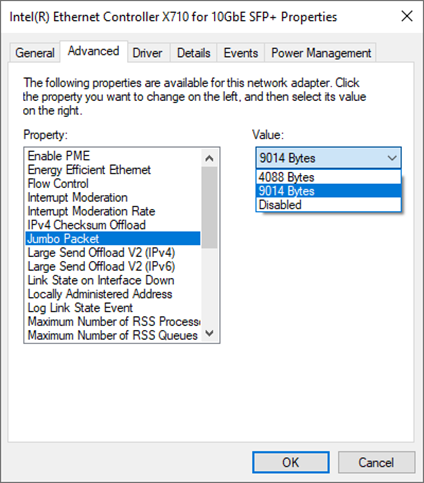Click the Cancel button

point(376,462)
